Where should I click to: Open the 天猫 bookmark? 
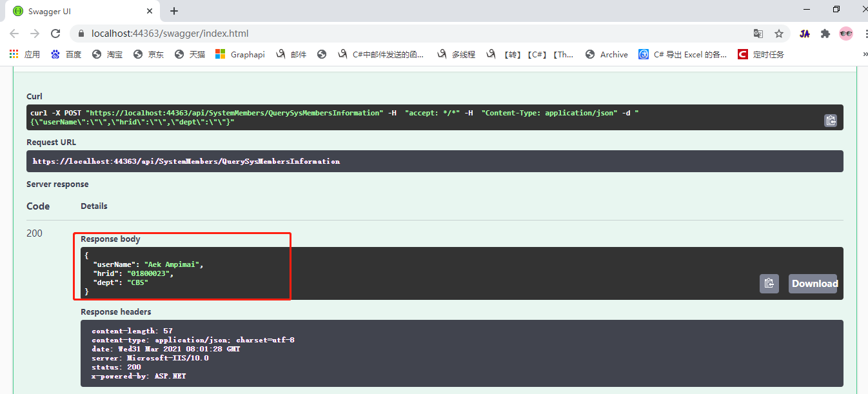click(190, 54)
